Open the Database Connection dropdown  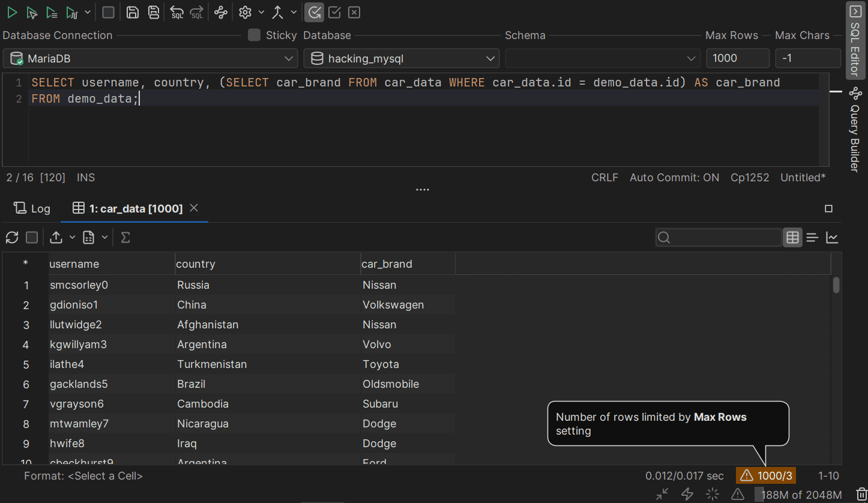(x=289, y=58)
